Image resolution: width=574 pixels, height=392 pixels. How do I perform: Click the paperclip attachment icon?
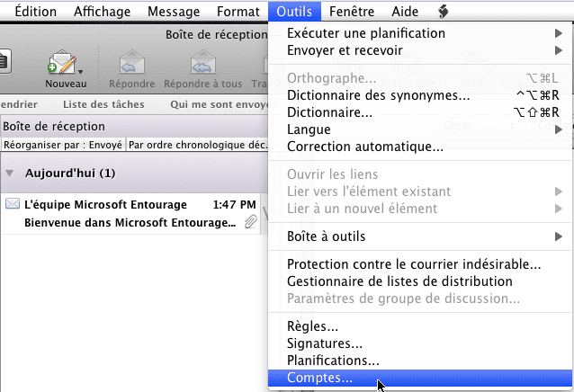click(x=251, y=221)
